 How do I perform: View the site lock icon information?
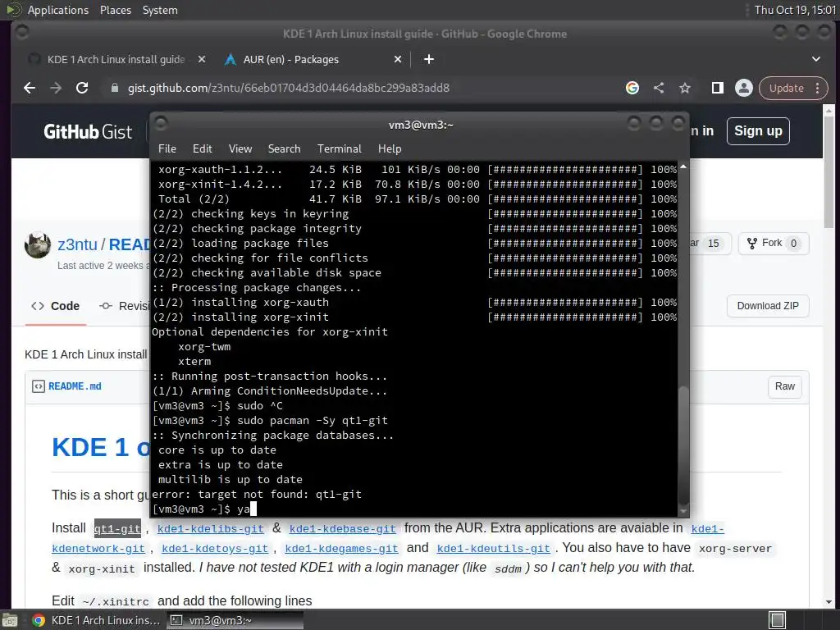pyautogui.click(x=114, y=88)
